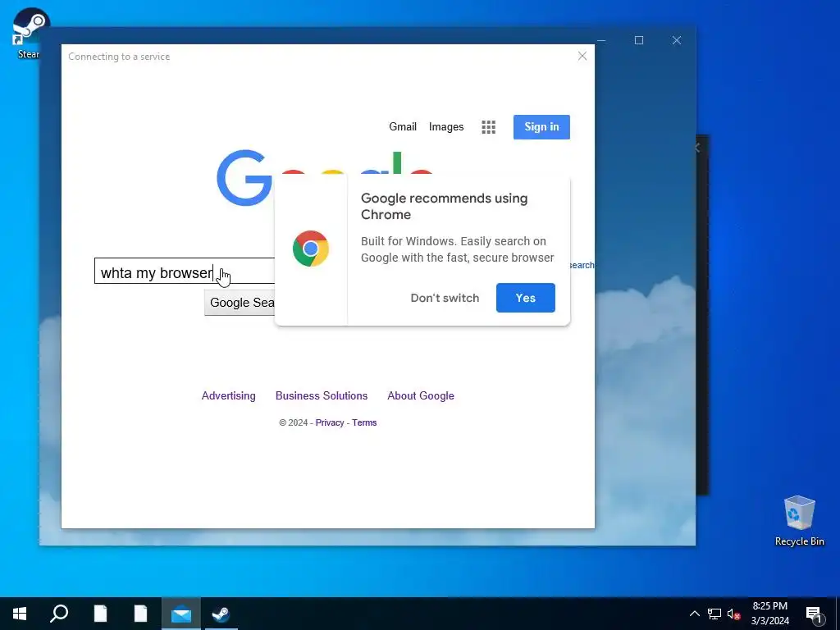Open the Terms link

click(364, 422)
